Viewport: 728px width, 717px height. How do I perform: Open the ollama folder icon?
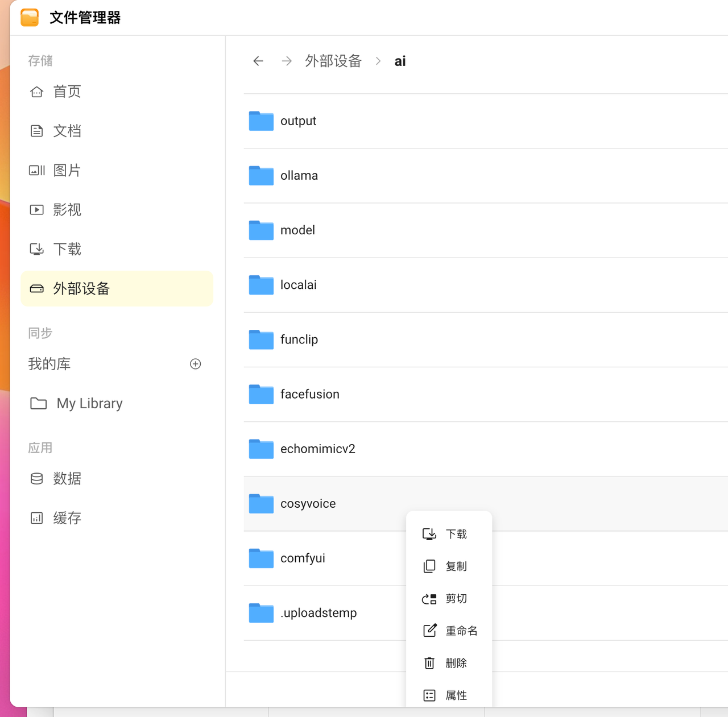(261, 176)
